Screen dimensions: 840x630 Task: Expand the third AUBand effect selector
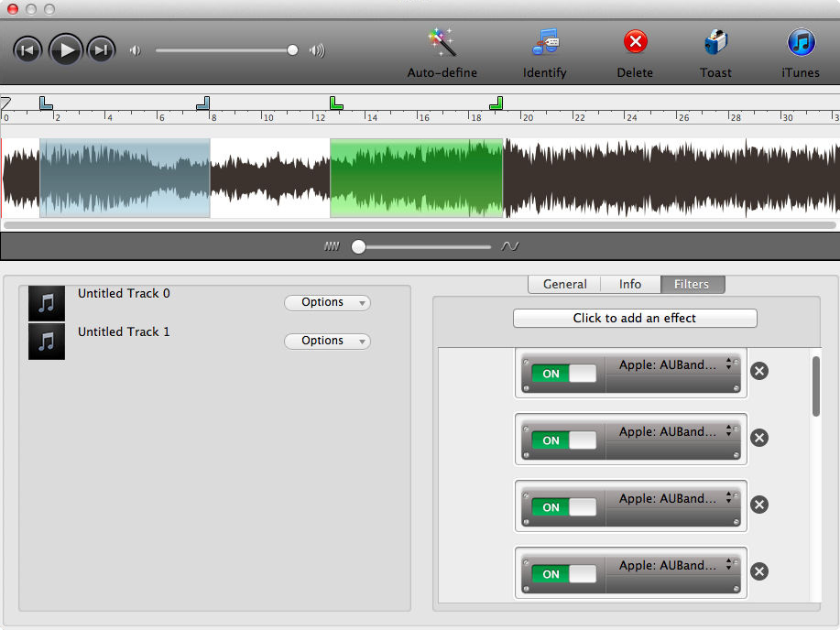[x=729, y=498]
